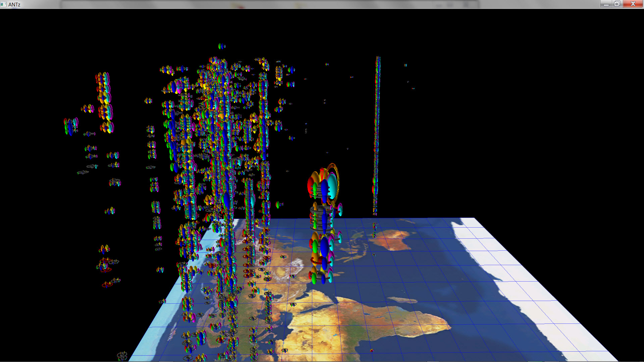Minimize the ANTz window

click(606, 4)
